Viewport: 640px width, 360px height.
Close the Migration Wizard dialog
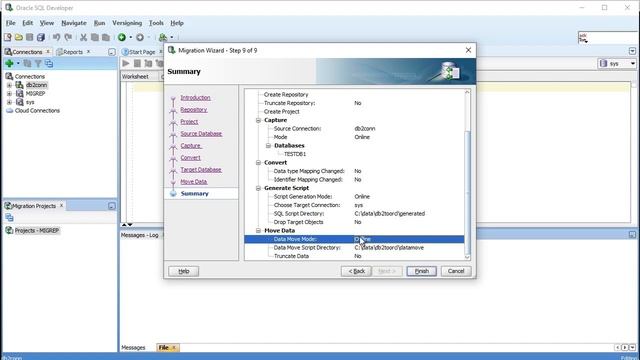pyautogui.click(x=468, y=50)
